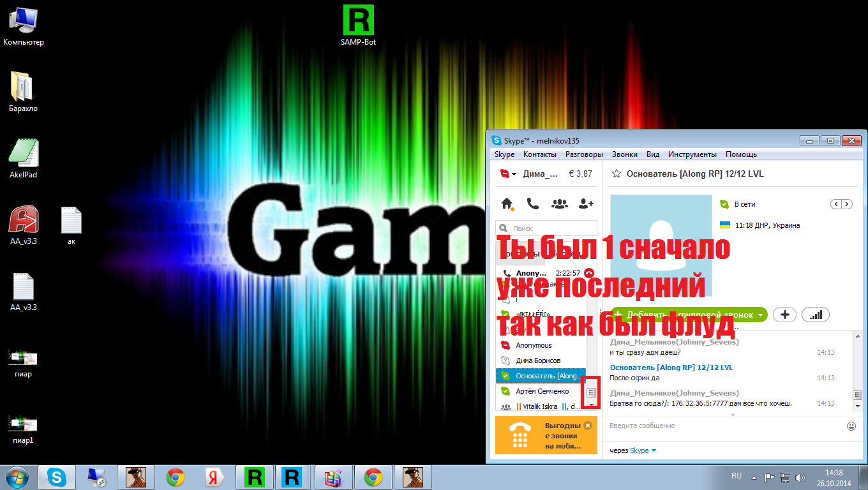Select the AkelPad desktop icon
868x490 pixels.
tap(23, 158)
